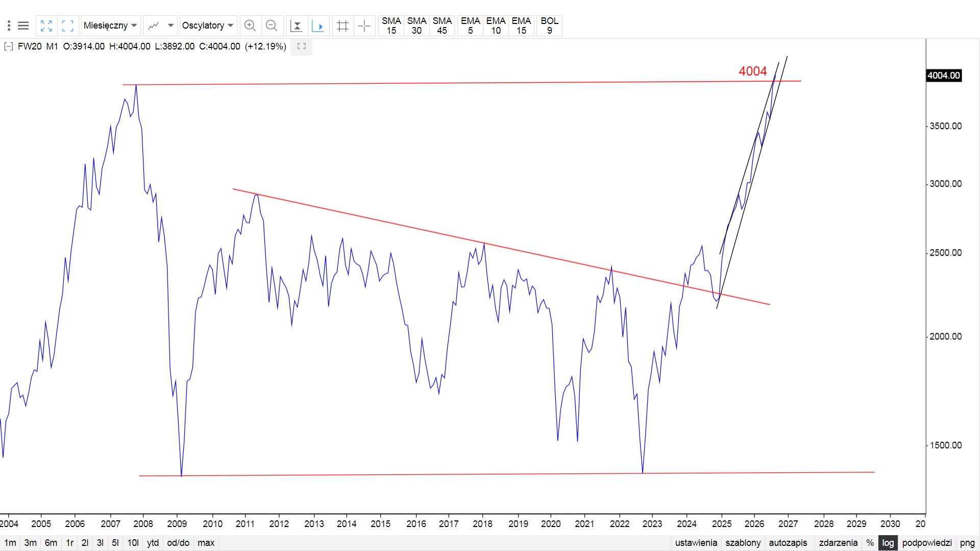Zoom in with the plus magnifier
This screenshot has width=980, height=551.
(x=250, y=26)
